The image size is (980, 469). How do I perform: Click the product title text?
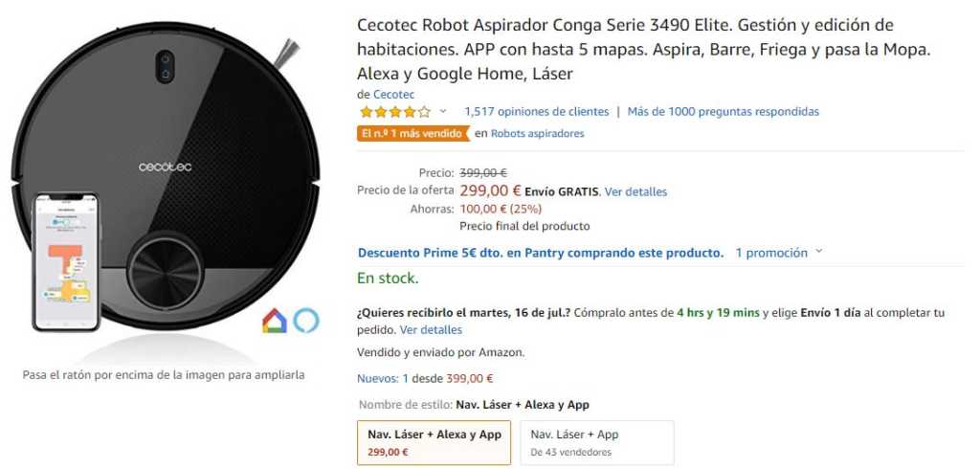point(625,49)
